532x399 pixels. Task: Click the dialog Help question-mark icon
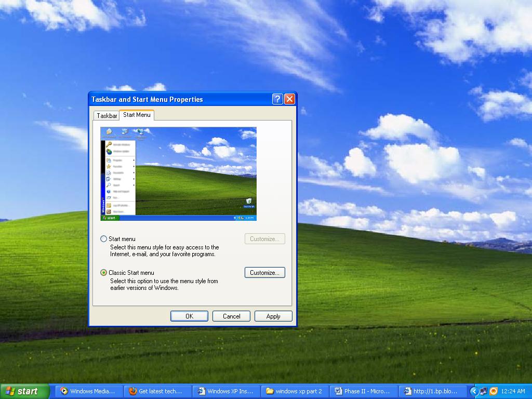click(x=277, y=99)
